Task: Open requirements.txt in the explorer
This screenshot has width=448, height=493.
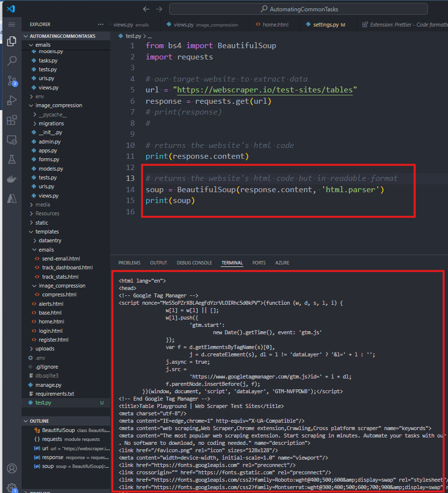Action: click(66, 394)
